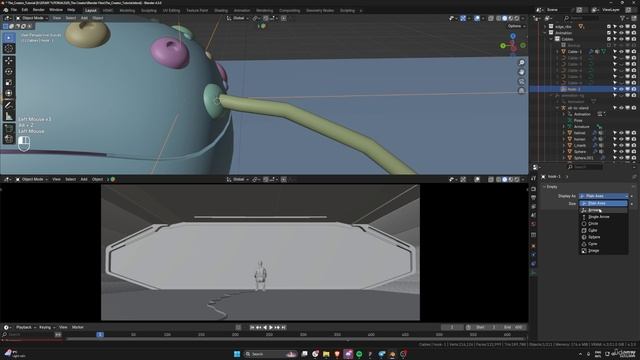Image resolution: width=640 pixels, height=360 pixels.
Task: Switch to the UV Editing workspace tab
Action: point(171,11)
